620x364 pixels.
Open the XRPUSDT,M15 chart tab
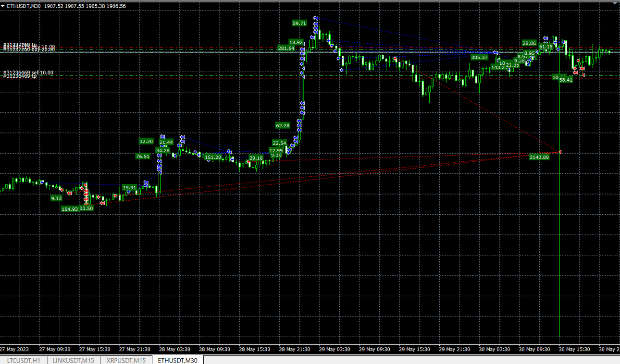tap(126, 360)
